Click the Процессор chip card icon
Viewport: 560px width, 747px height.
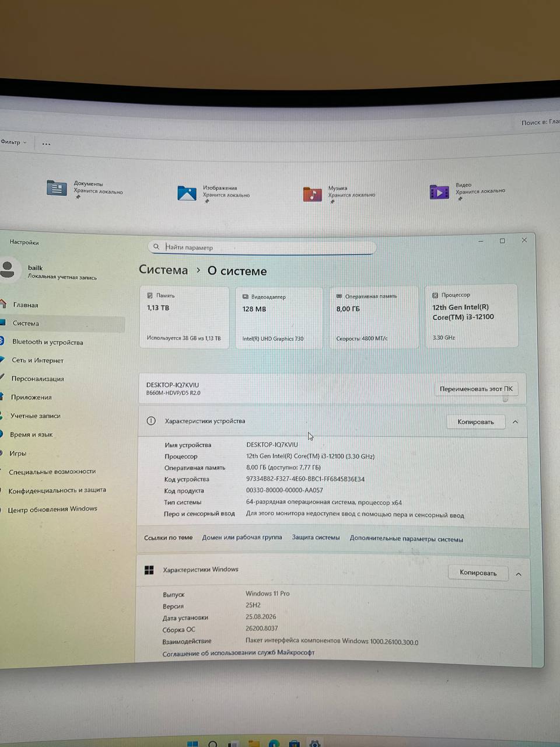coord(435,295)
